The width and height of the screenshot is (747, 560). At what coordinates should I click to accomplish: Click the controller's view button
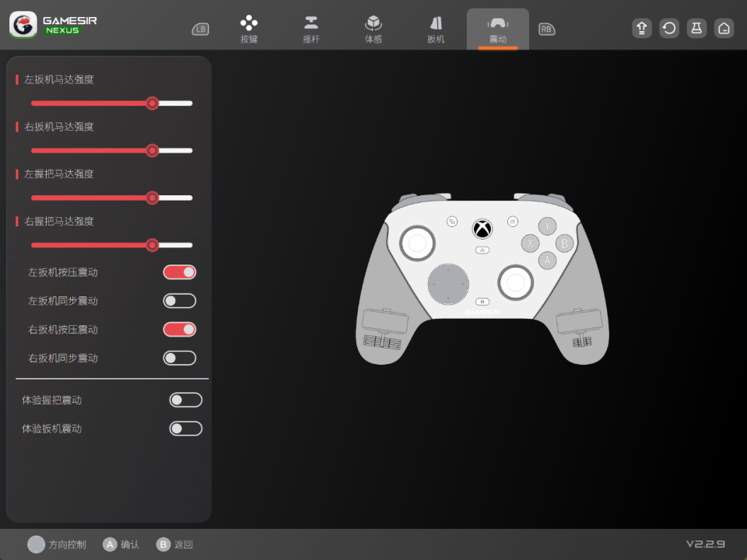pos(452,222)
